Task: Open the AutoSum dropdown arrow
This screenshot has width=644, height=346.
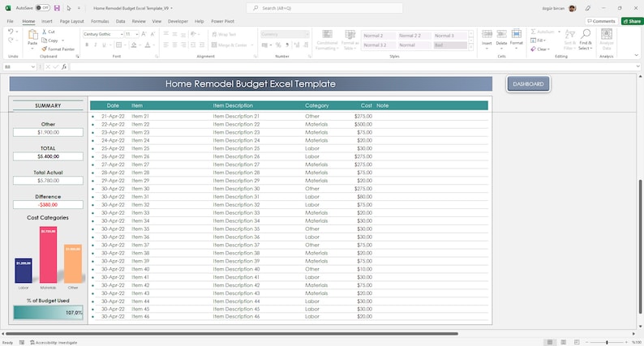Action: [x=559, y=32]
